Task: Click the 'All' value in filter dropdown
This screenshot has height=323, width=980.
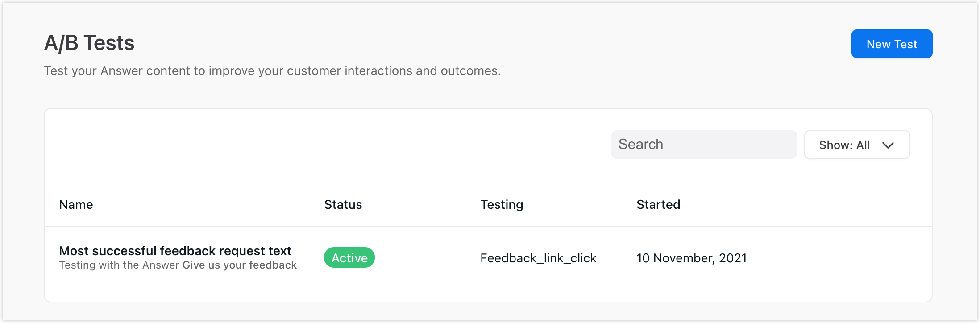Action: pos(863,145)
